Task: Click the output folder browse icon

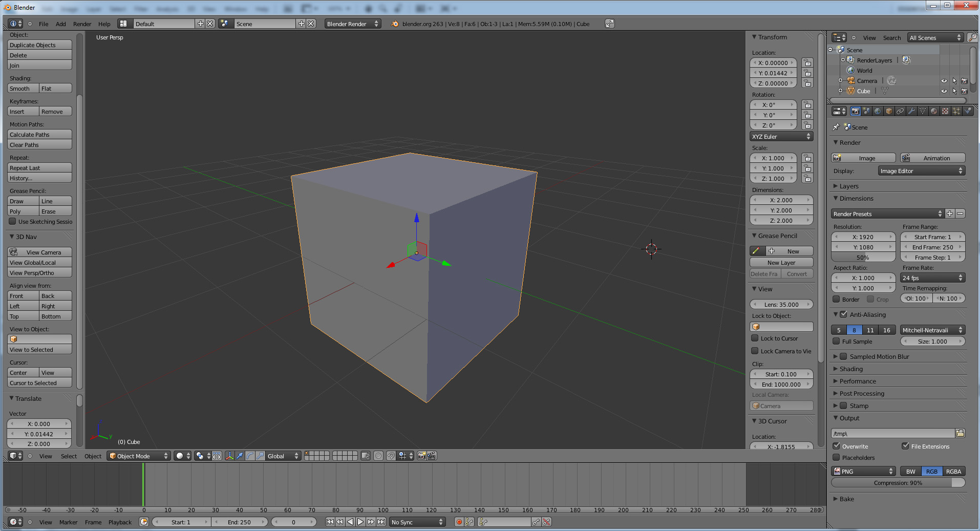Action: (960, 433)
